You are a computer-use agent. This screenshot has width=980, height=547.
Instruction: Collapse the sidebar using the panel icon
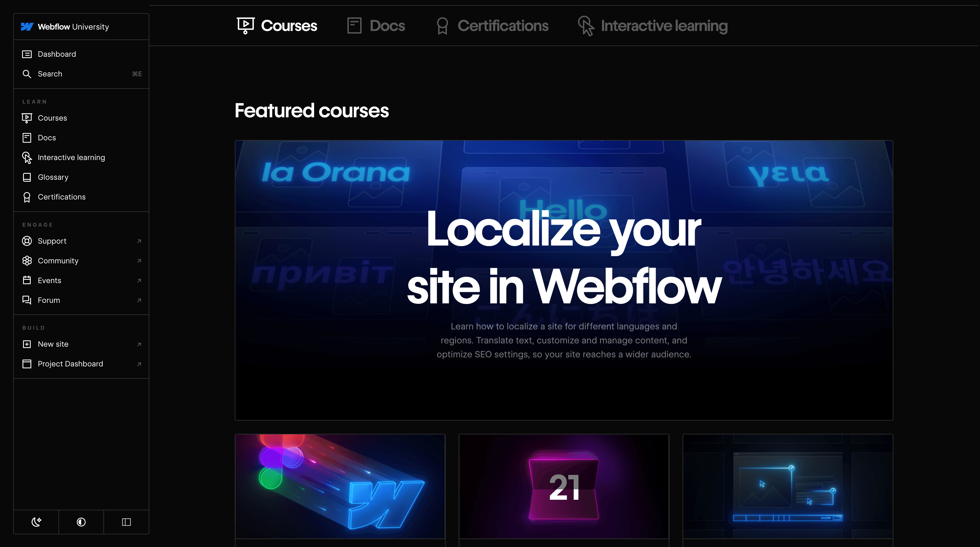[x=126, y=522]
